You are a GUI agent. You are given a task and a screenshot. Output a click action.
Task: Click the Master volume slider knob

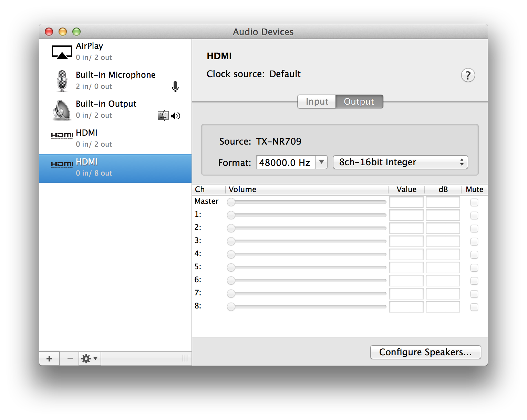point(231,202)
